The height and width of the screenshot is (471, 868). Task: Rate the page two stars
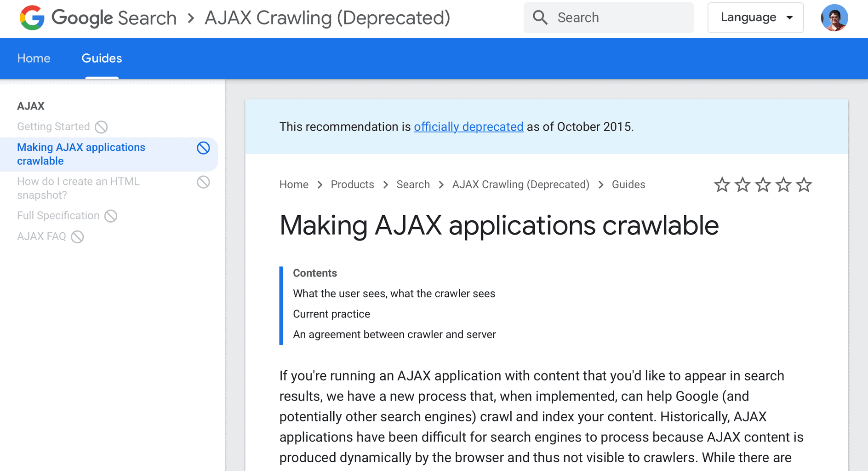(x=742, y=184)
